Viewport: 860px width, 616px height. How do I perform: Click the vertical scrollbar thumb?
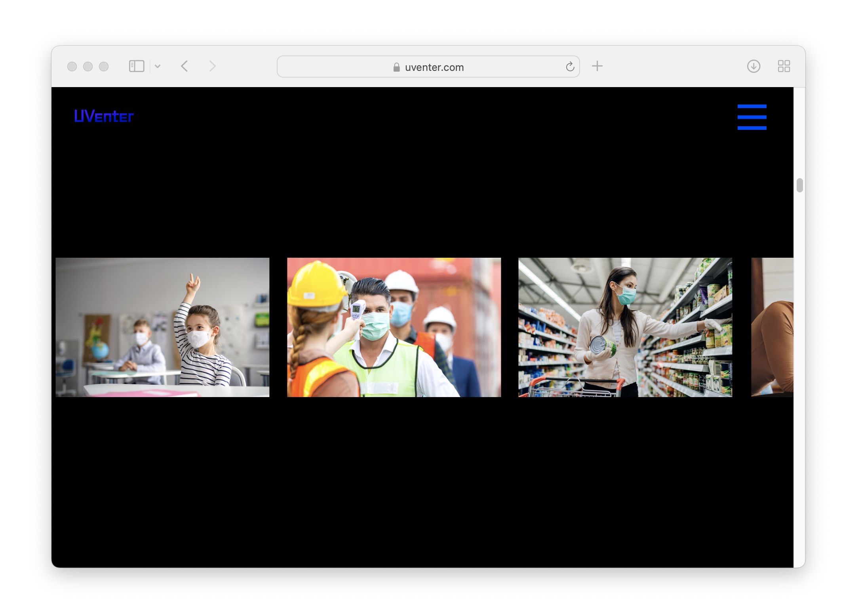tap(799, 185)
